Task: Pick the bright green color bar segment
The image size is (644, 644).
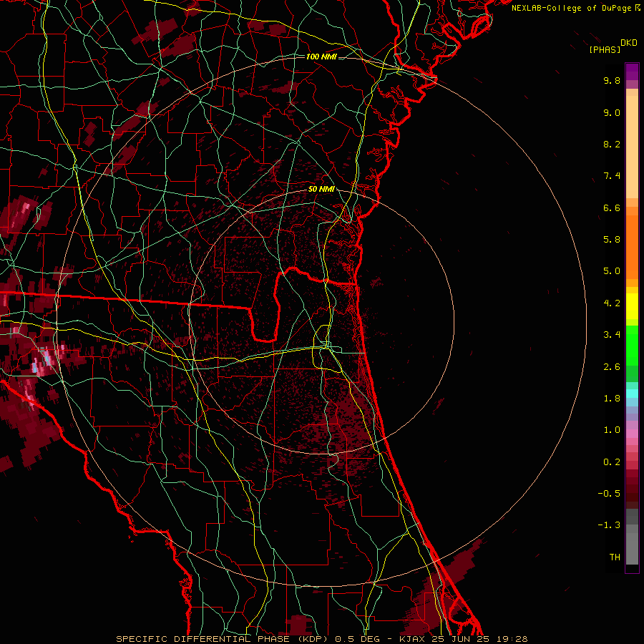Action: click(632, 345)
